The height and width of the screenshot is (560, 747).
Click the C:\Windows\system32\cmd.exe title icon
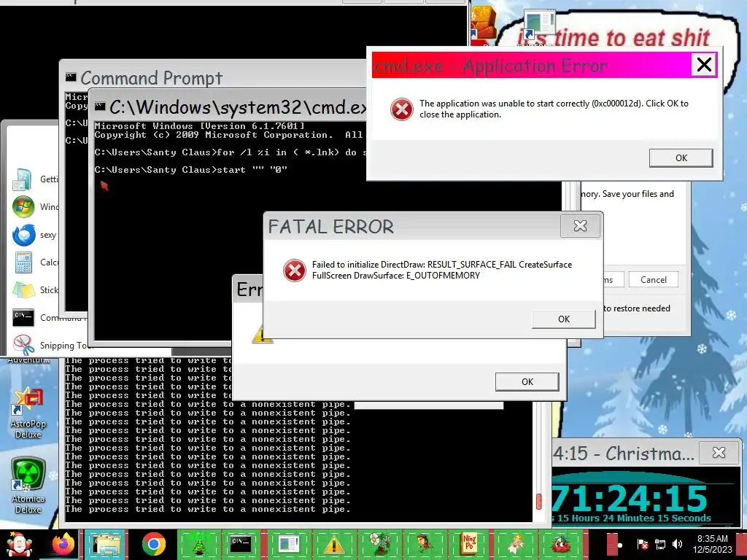click(x=99, y=106)
